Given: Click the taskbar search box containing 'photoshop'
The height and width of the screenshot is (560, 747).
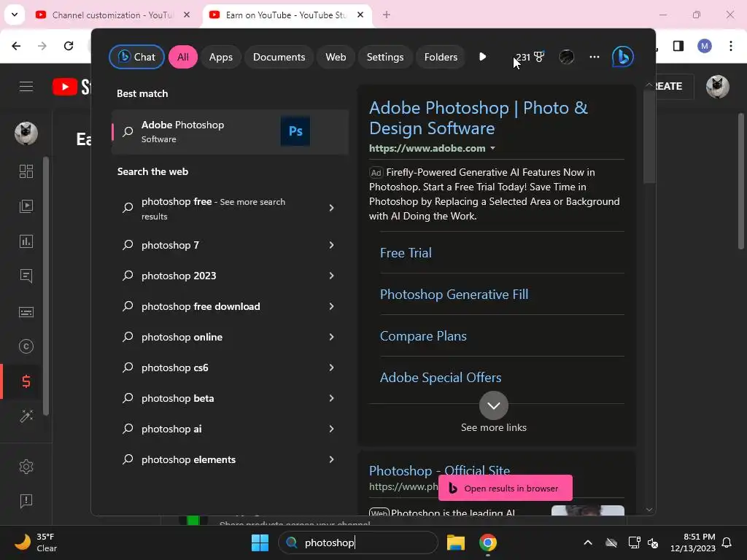Looking at the screenshot, I should (x=357, y=542).
